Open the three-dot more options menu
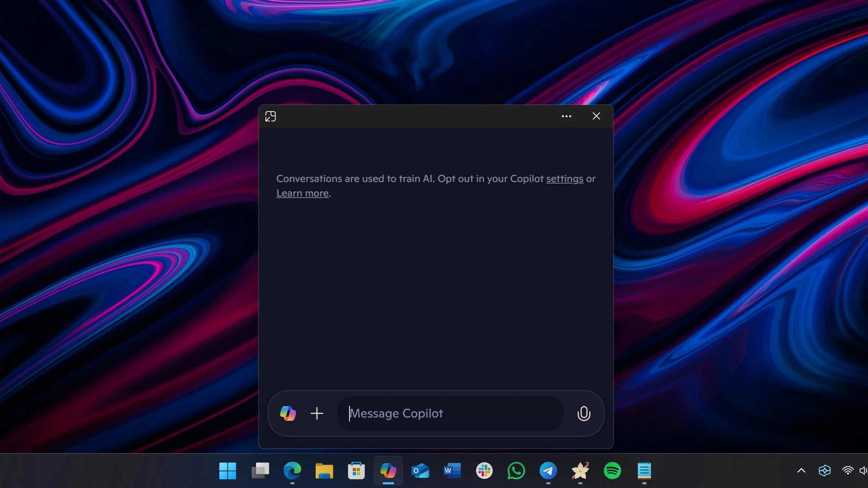 pos(566,116)
